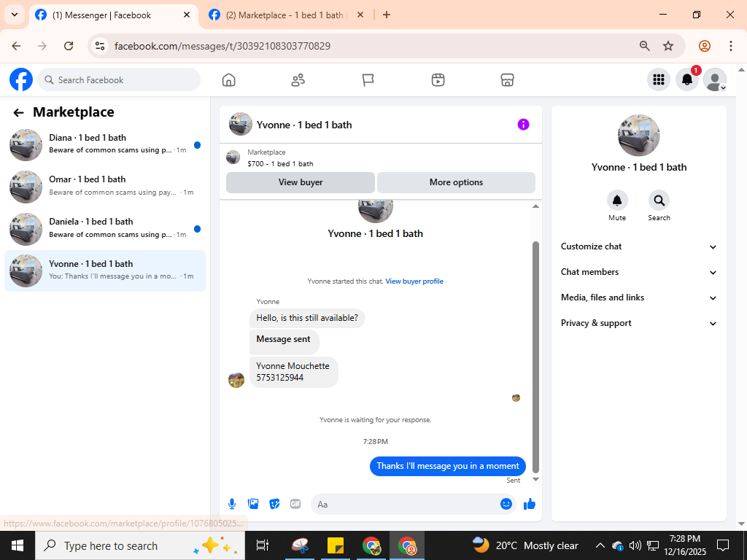Open Task View on the taskbar
This screenshot has height=560, width=747.
tap(262, 545)
